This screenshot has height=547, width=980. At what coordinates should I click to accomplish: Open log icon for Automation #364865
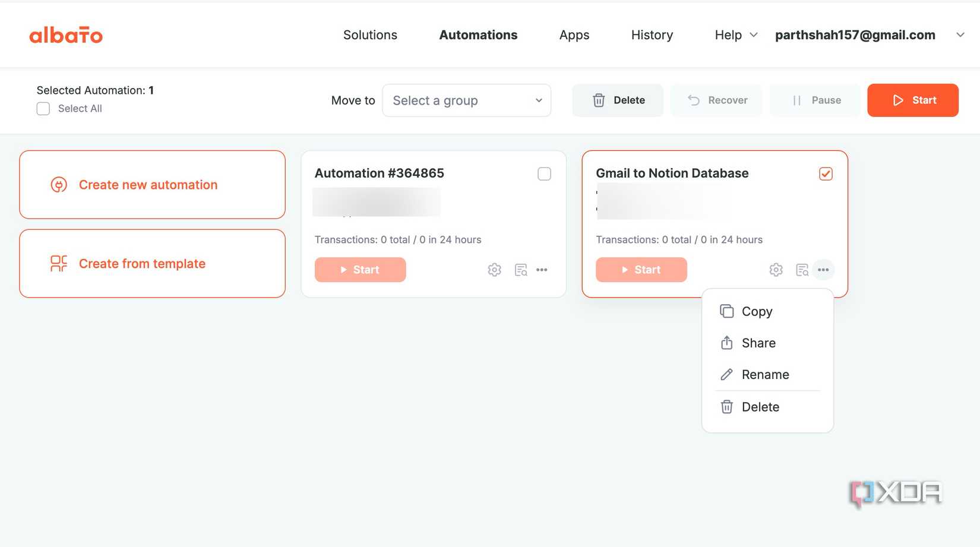[x=521, y=270]
